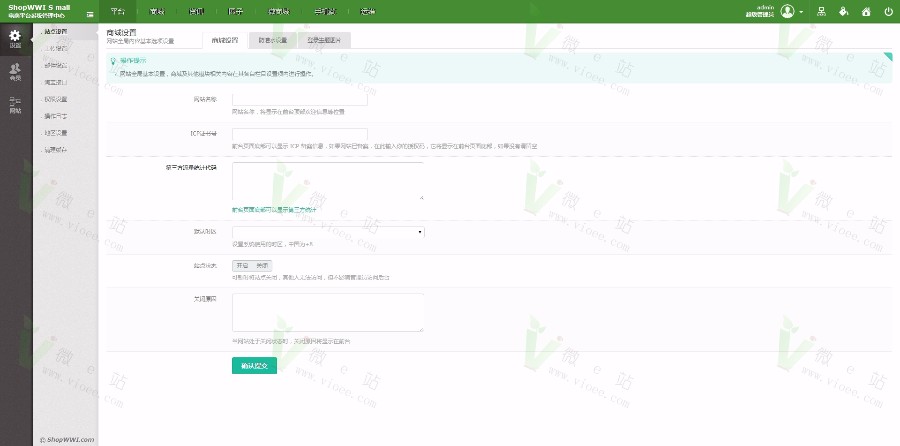
Task: Switch to the 商城 top navigation tab
Action: (156, 11)
